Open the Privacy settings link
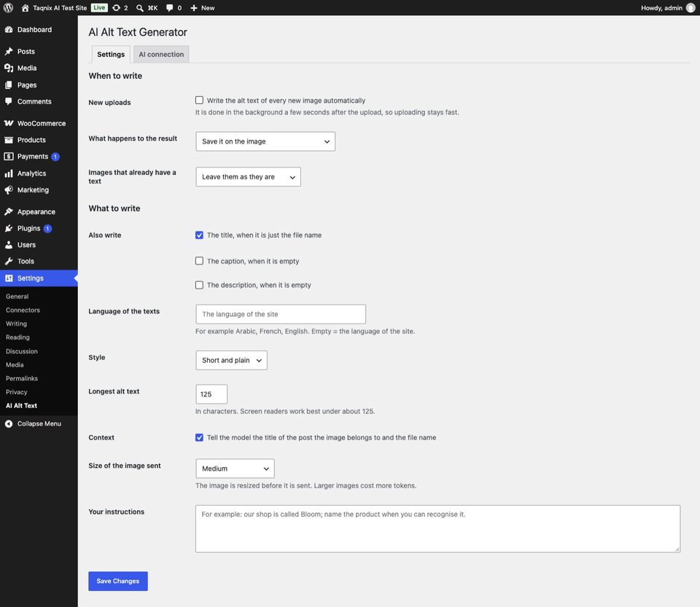700x607 pixels. 17,392
